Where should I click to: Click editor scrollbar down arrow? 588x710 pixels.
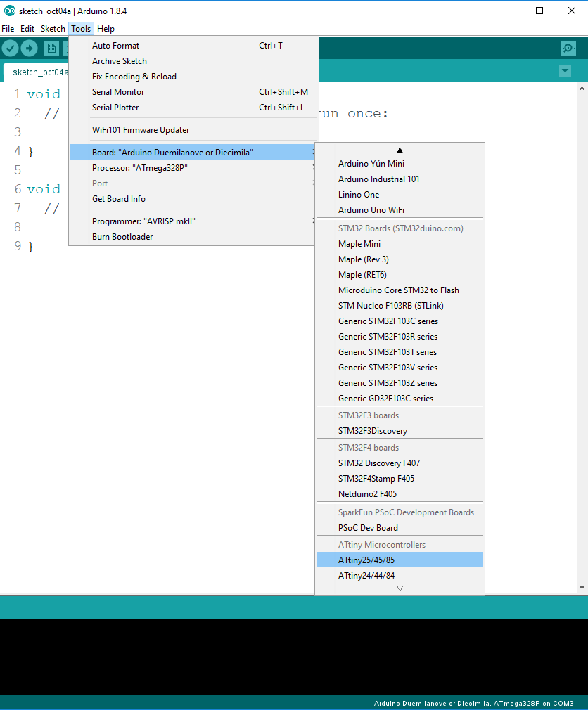pyautogui.click(x=582, y=587)
